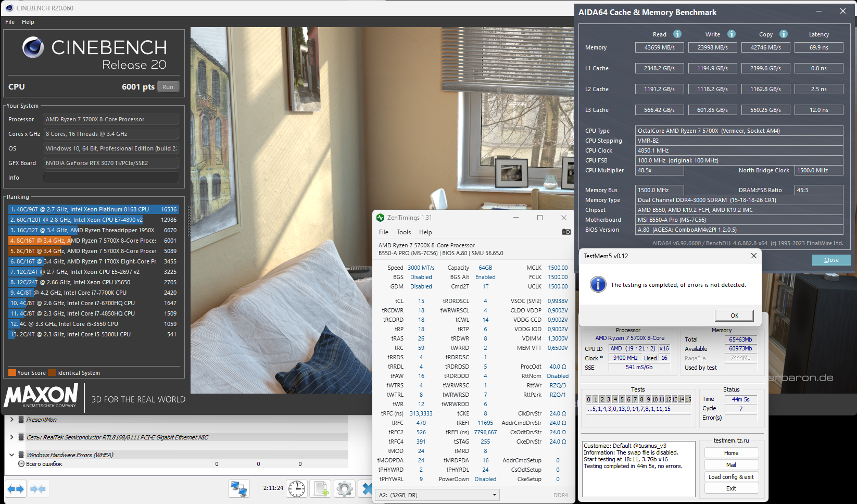
Task: Click the AIDA64 CPU Clock value 4850.1 MHz
Action: click(739, 150)
